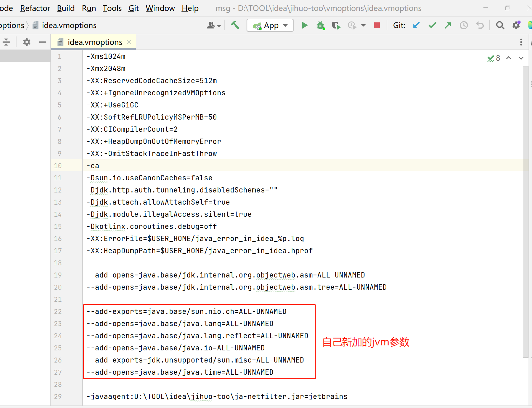The width and height of the screenshot is (532, 408).
Task: Commit changes to Git
Action: pyautogui.click(x=432, y=25)
